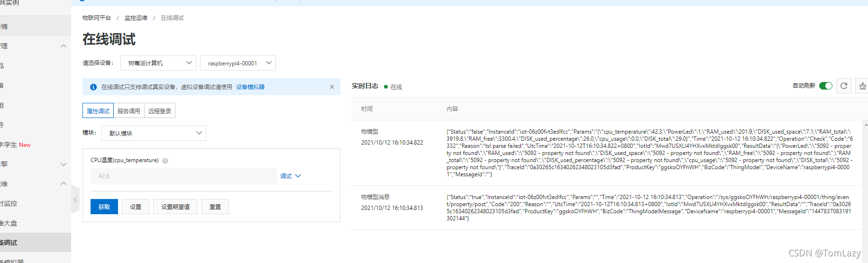868x263 pixels.
Task: Click the help icon next to CPU温度
Action: 165,161
